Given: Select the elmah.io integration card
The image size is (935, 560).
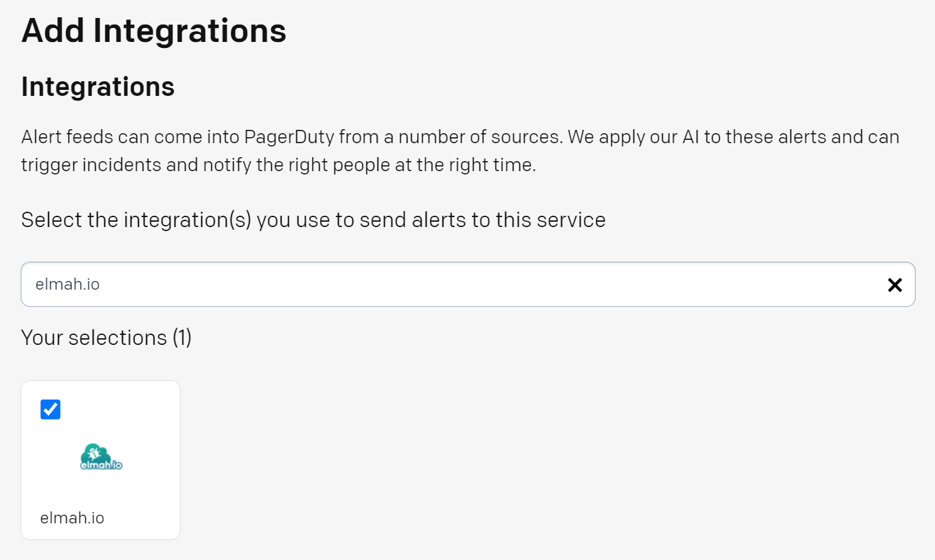Looking at the screenshot, I should (101, 460).
